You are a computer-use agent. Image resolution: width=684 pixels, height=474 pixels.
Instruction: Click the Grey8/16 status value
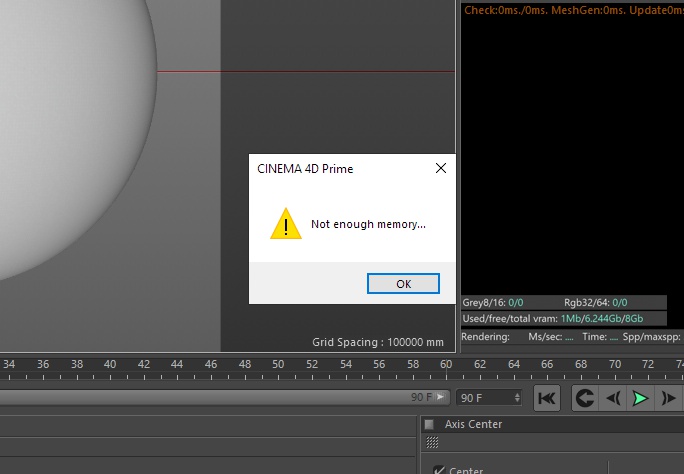pyautogui.click(x=516, y=303)
